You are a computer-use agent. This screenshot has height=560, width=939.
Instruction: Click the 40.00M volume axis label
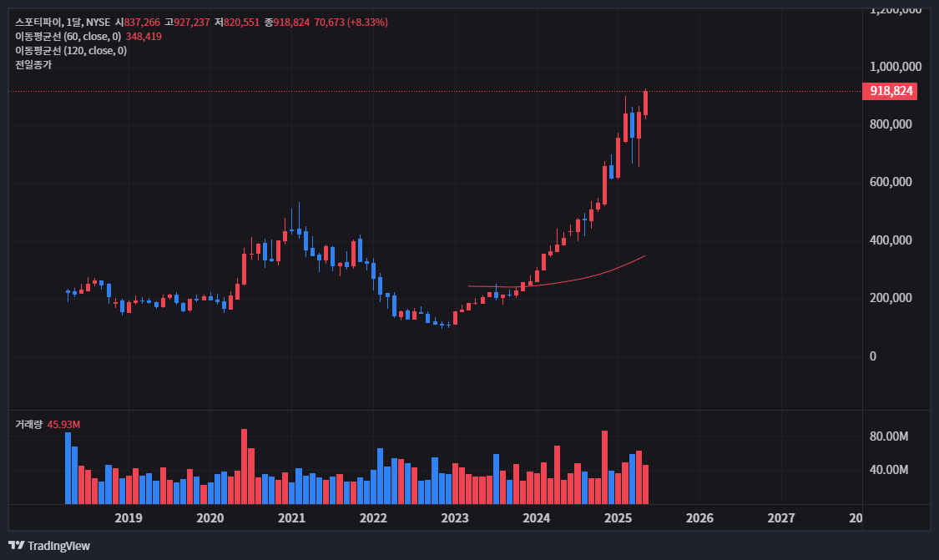pyautogui.click(x=889, y=470)
